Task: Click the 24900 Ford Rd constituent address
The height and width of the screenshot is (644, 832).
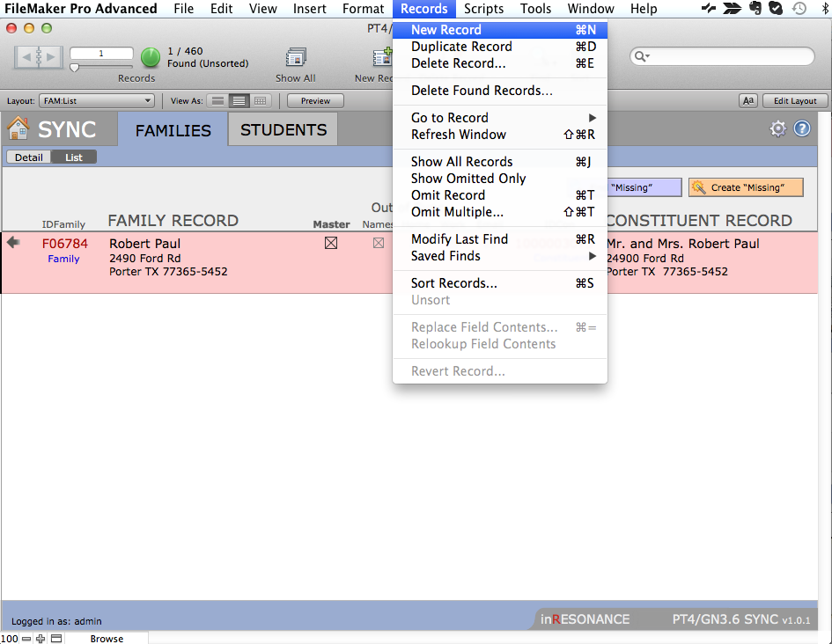Action: (x=645, y=258)
